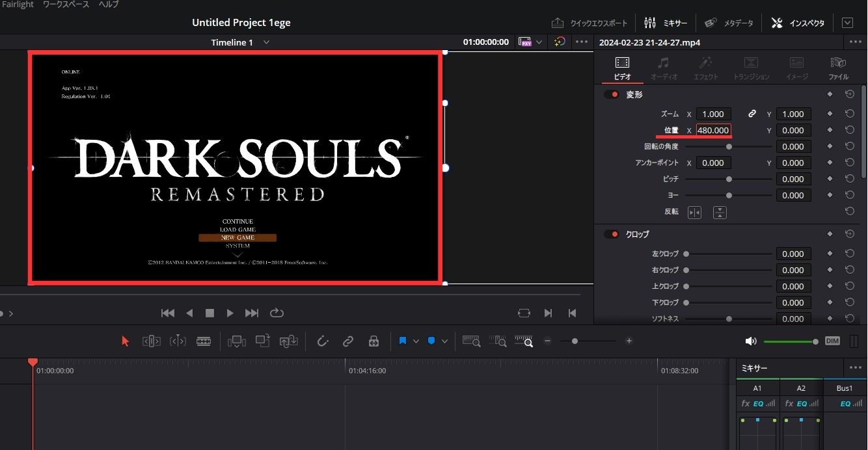Image resolution: width=868 pixels, height=450 pixels.
Task: Disable the クロップ section red toggle
Action: click(x=611, y=233)
